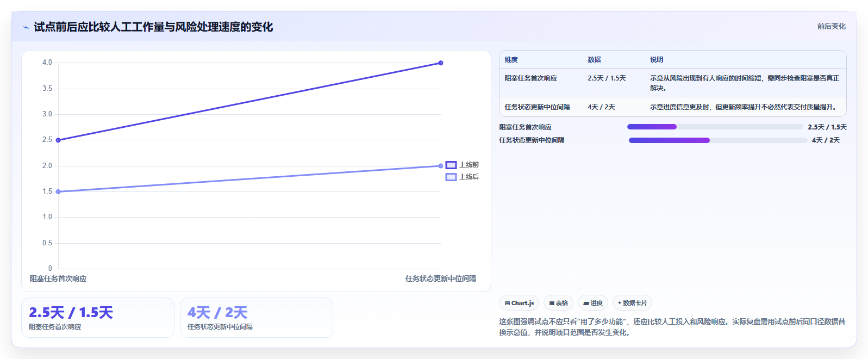Open the 4天 / 2天 data card
Image resolution: width=868 pixels, height=359 pixels.
[257, 318]
